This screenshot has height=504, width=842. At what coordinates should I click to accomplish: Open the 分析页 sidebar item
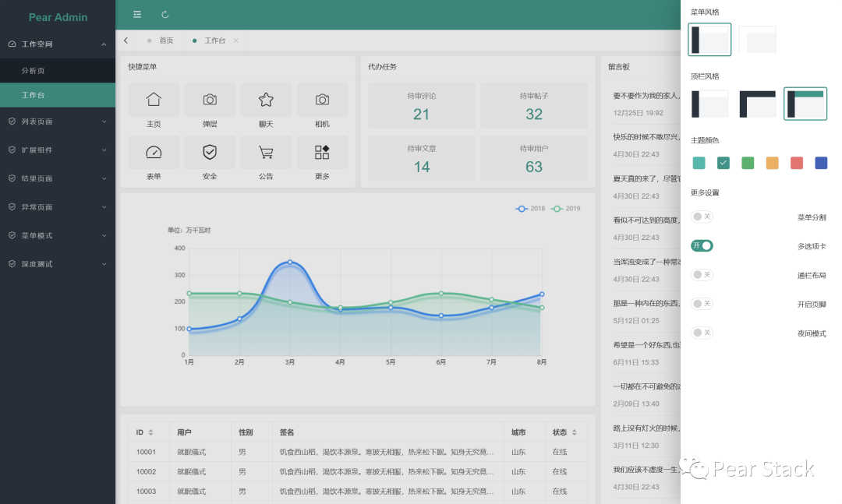click(58, 70)
